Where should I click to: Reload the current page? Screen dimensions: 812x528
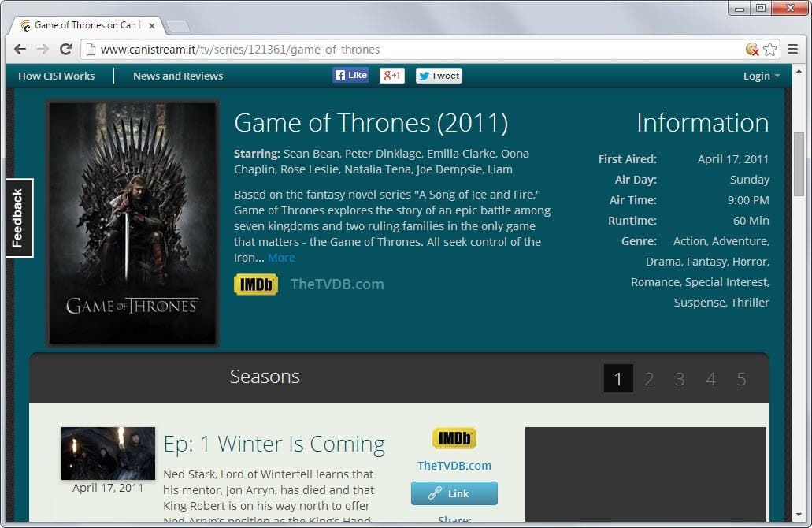point(66,49)
